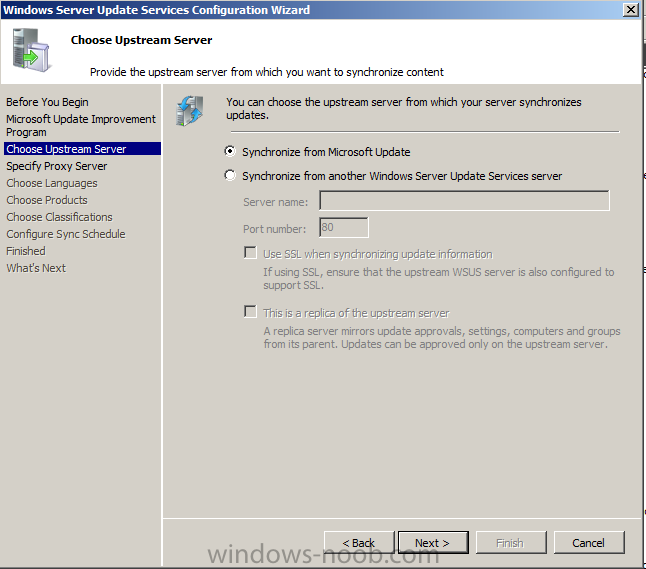Image resolution: width=646 pixels, height=569 pixels.
Task: Select What's Next step
Action: pos(36,268)
